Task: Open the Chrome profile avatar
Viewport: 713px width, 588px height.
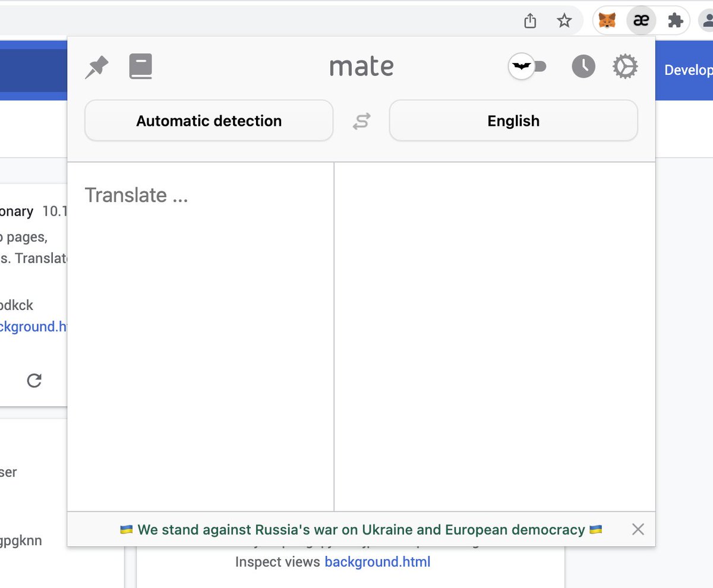Action: click(x=706, y=21)
